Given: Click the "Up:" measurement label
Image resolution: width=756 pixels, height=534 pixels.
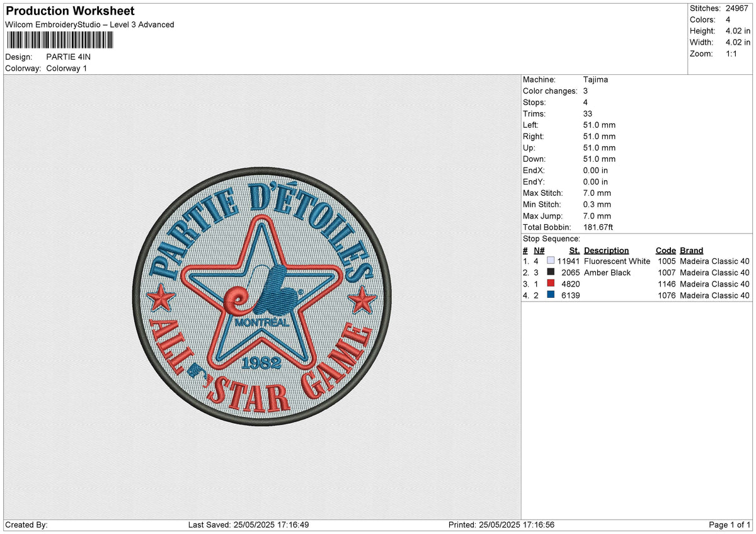Looking at the screenshot, I should [529, 148].
